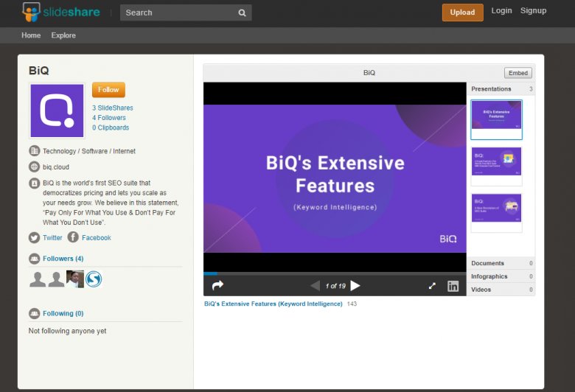Open follower photo avatar
575x392 pixels.
(x=75, y=279)
